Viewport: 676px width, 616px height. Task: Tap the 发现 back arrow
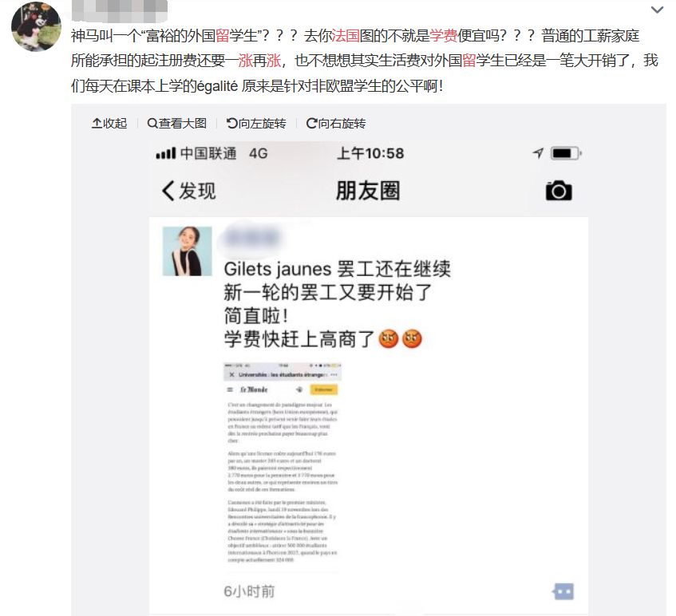click(189, 191)
